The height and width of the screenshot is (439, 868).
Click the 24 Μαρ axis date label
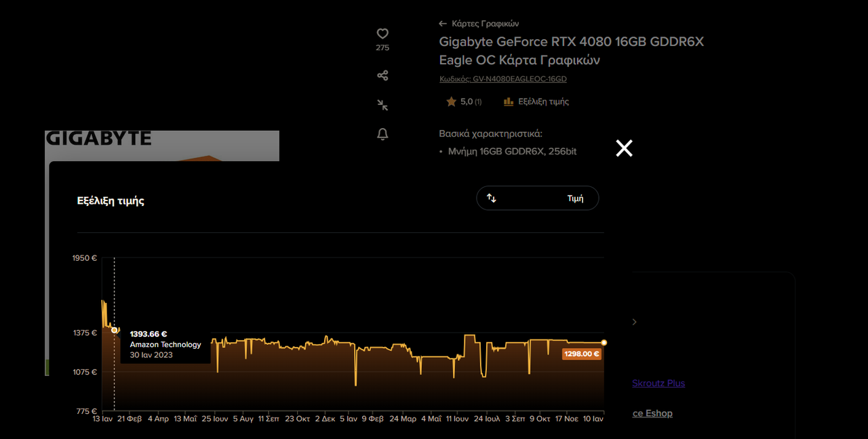point(403,419)
